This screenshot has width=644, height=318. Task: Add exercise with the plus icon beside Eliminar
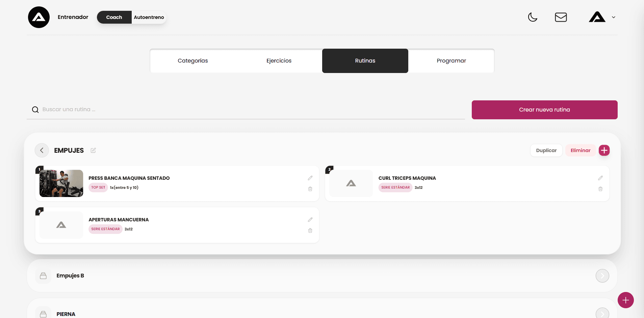tap(604, 150)
